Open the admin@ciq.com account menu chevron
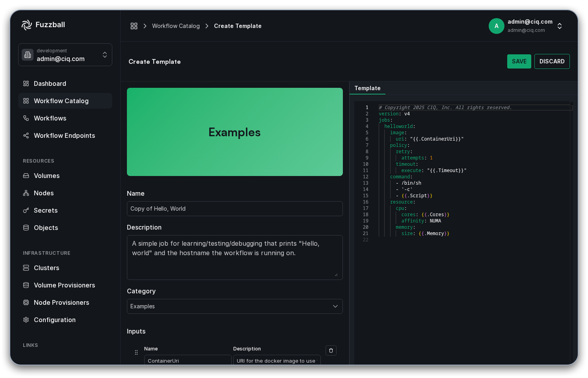Image resolution: width=588 pixels, height=378 pixels. 560,26
